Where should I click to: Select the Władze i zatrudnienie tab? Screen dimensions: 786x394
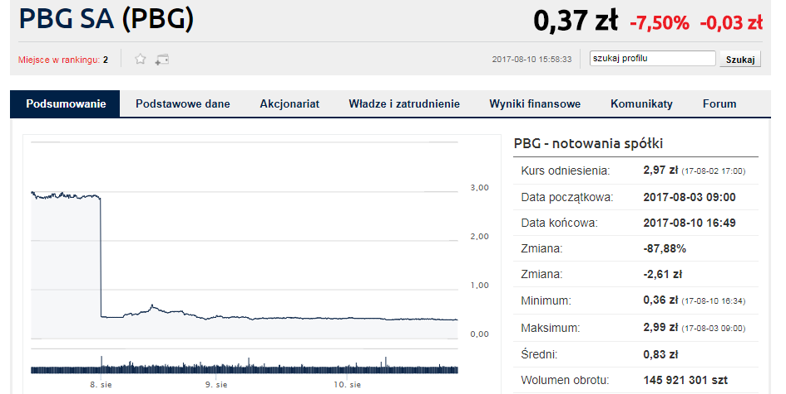(x=404, y=104)
